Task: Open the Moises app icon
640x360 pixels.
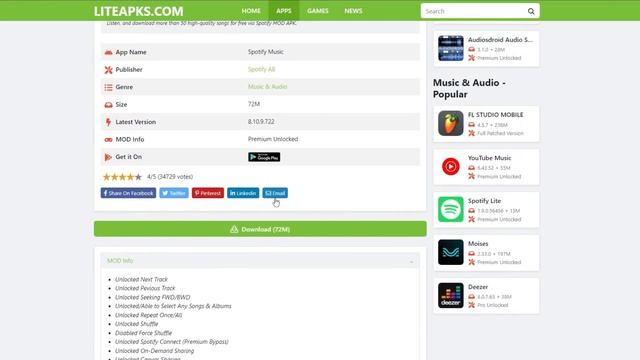Action: click(x=451, y=252)
